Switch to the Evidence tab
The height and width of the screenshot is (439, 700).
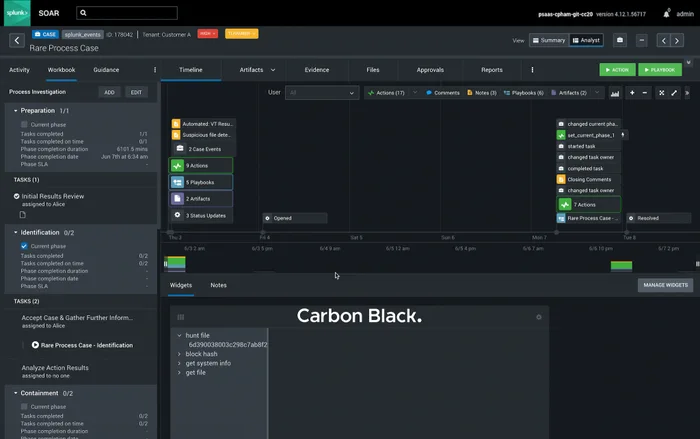(316, 70)
